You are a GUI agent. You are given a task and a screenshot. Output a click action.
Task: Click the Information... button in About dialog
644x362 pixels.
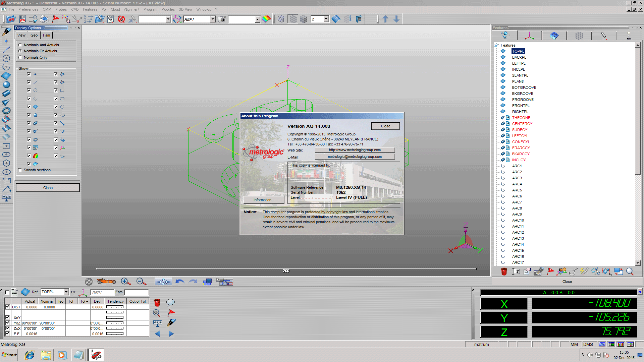click(264, 200)
